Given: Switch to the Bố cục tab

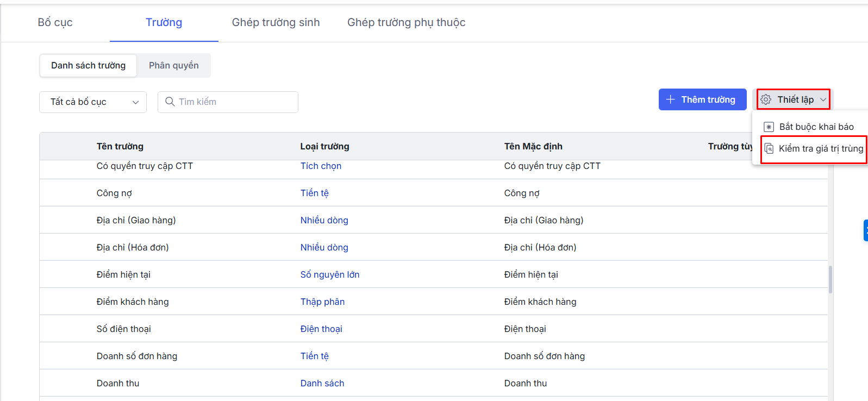Looking at the screenshot, I should (55, 22).
